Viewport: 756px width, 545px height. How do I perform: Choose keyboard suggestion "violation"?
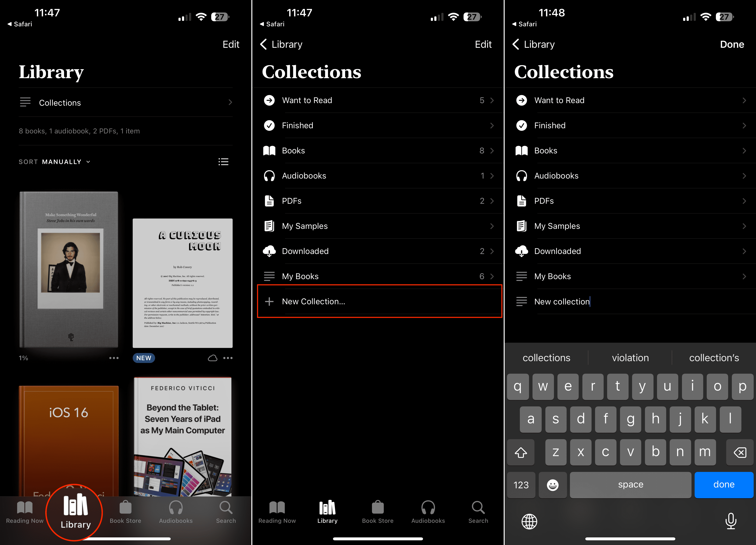(630, 358)
